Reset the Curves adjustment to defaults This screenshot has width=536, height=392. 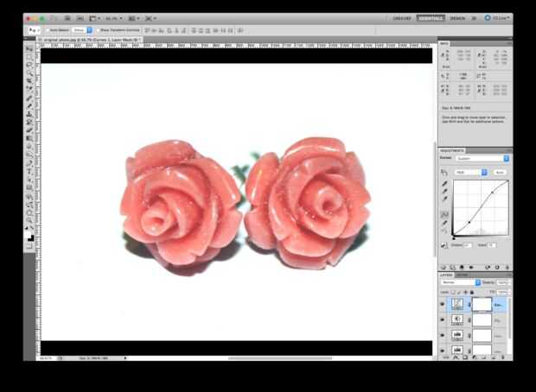[x=497, y=268]
